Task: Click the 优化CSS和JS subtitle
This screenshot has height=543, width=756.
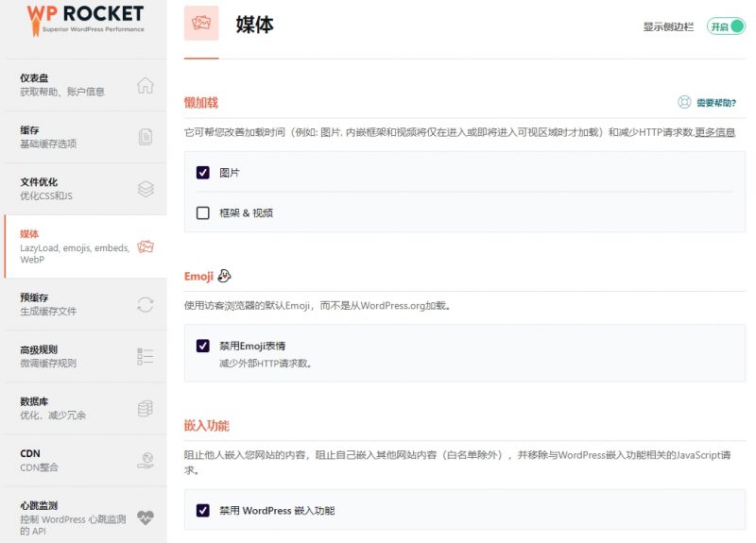Action: click(x=46, y=195)
